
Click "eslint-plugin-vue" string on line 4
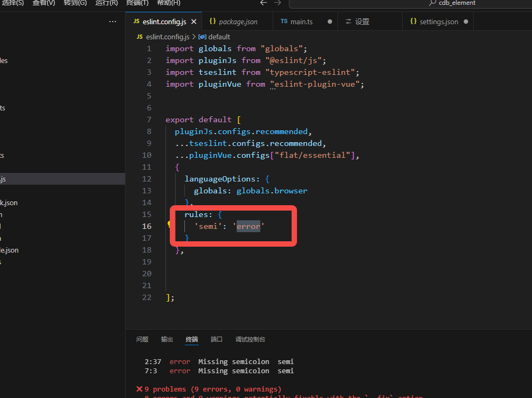pyautogui.click(x=315, y=85)
